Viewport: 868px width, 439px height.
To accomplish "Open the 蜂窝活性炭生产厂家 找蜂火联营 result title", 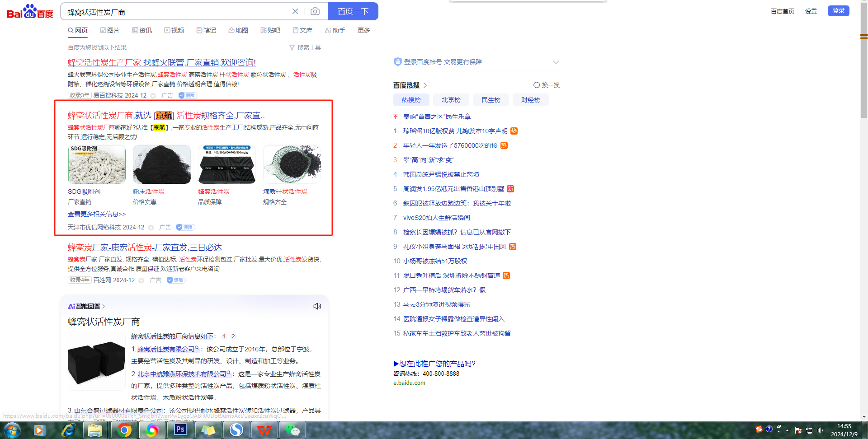I will 162,62.
